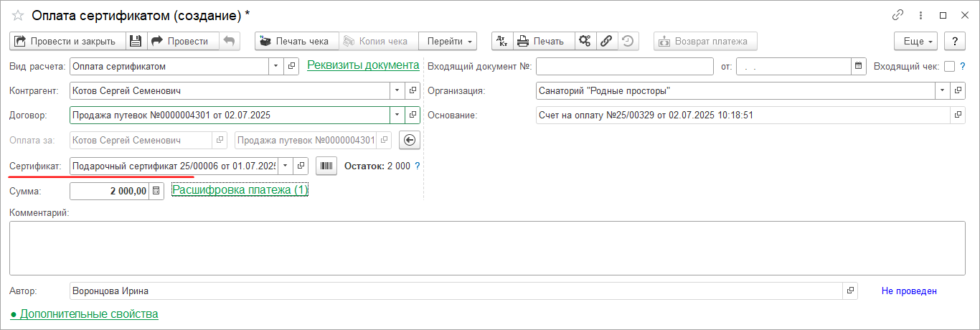Open Расшифровка платежа (1) link
The image size is (980, 330).
[x=240, y=191]
